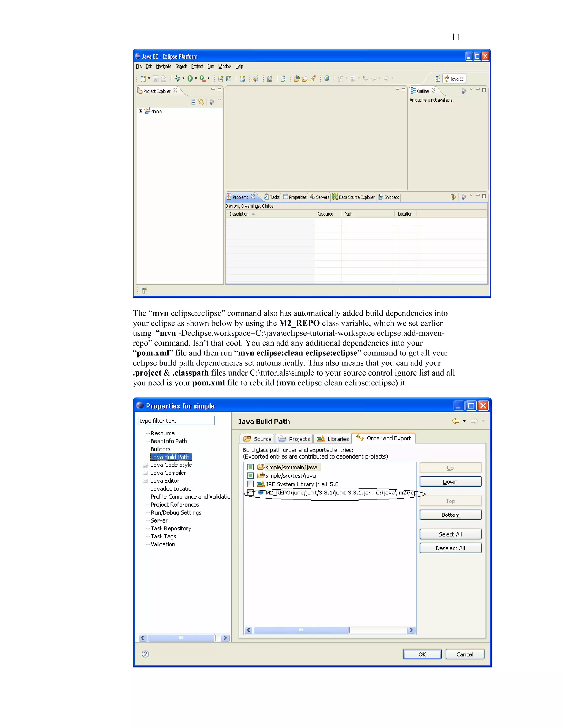Click the Open Type icon in toolbar

[x=297, y=79]
